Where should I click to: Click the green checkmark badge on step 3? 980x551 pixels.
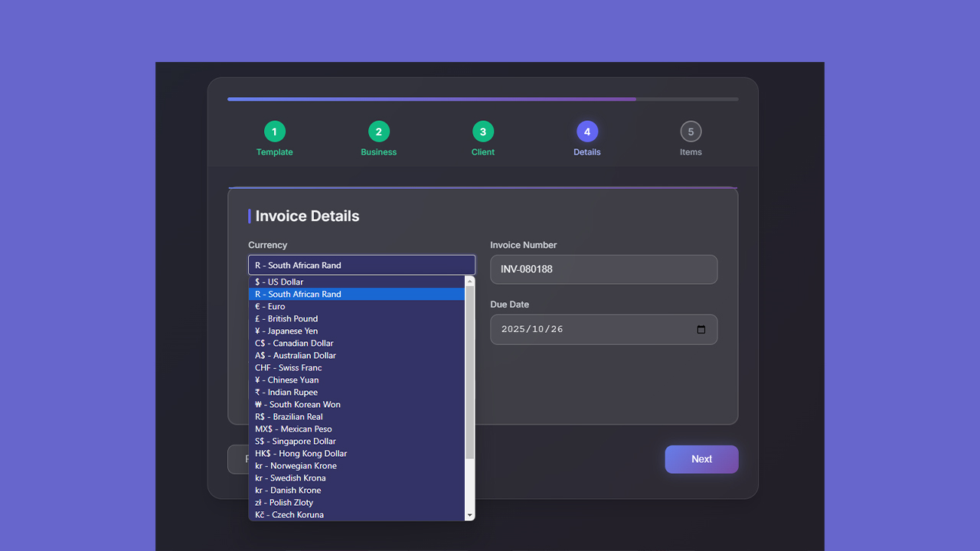[x=482, y=131]
